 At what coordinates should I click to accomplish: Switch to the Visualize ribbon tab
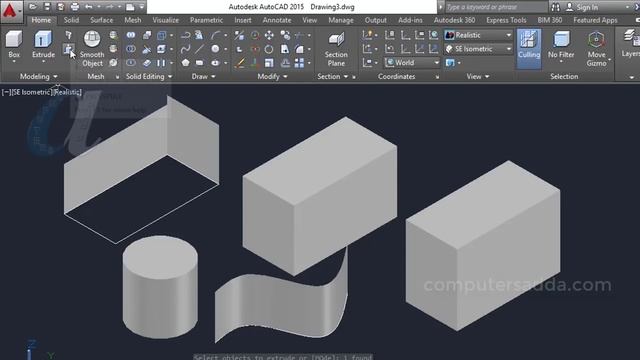tap(165, 20)
